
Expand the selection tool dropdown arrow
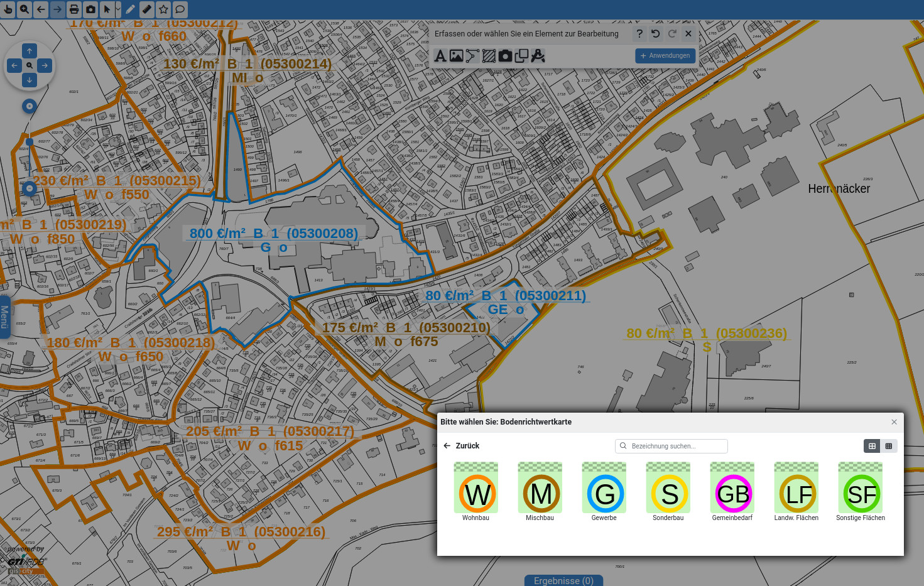[118, 9]
